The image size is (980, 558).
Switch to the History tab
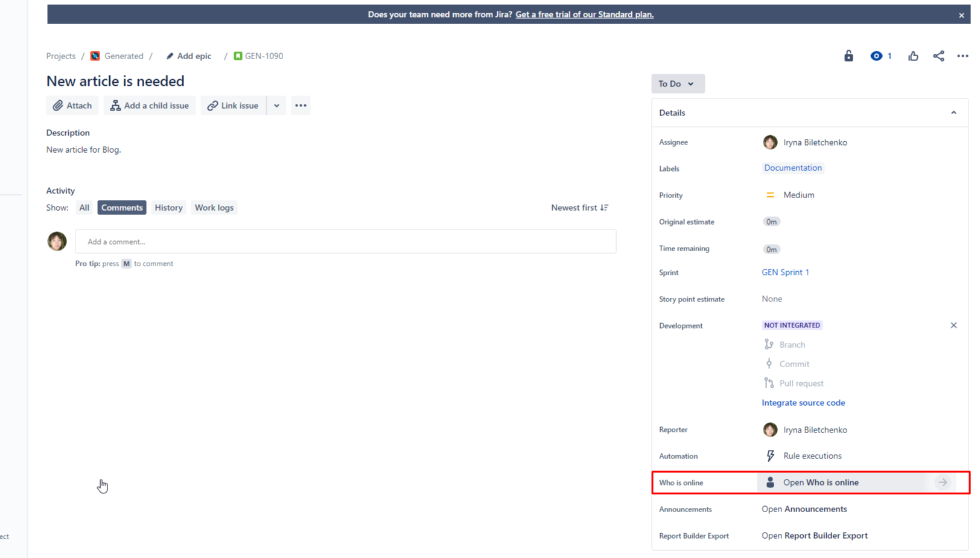pos(168,208)
